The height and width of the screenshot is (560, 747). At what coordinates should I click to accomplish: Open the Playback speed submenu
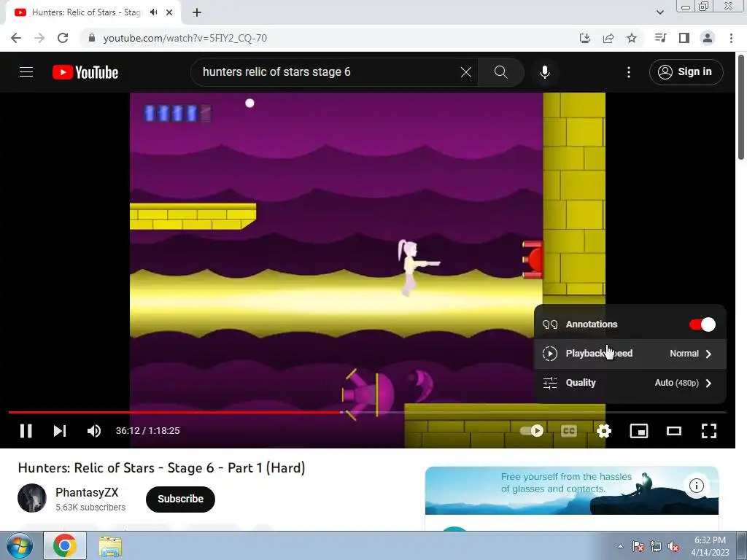tap(630, 354)
